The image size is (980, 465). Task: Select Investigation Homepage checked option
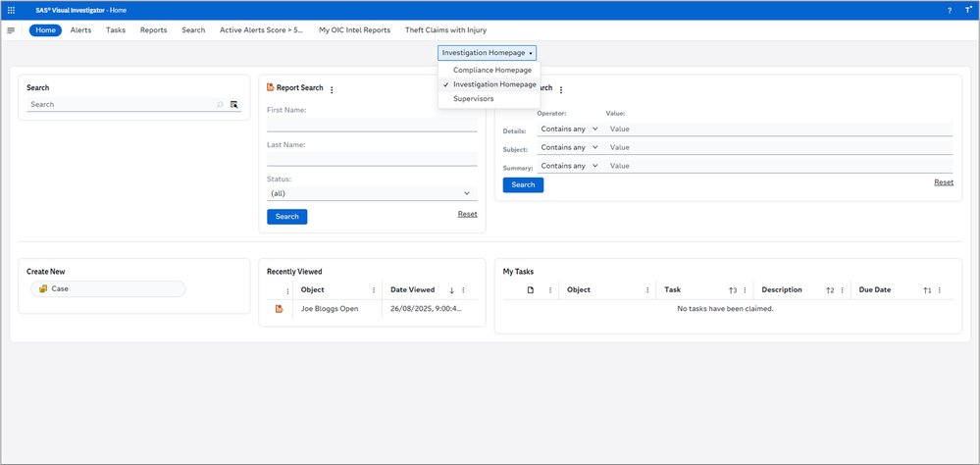490,84
